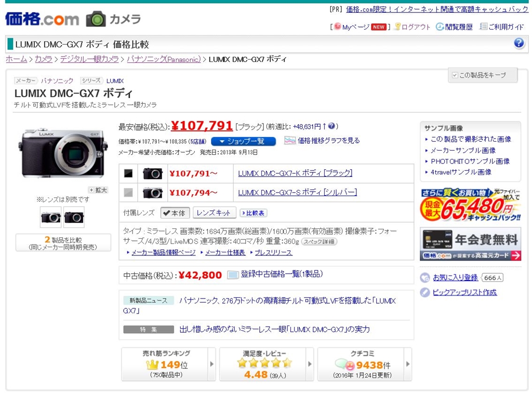Open メーカー仕様表 link
This screenshot has height=393, width=532.
click(x=225, y=253)
